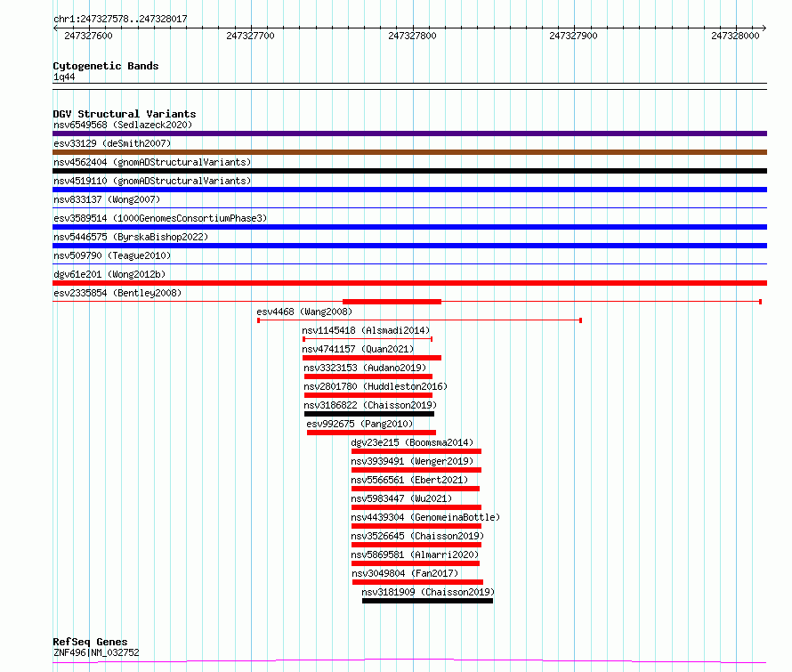Click the nsv6549568 (Sedlazeck2020) variant label
This screenshot has height=672, width=792.
click(x=122, y=125)
